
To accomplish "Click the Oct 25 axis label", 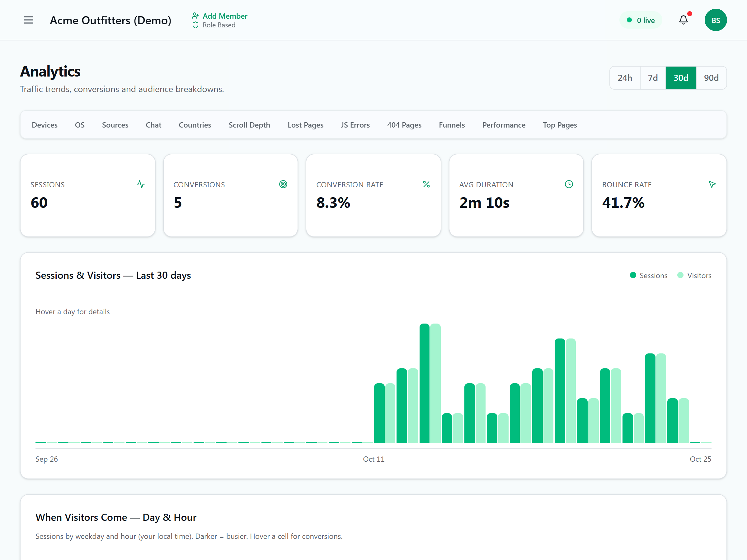I will pos(700,459).
